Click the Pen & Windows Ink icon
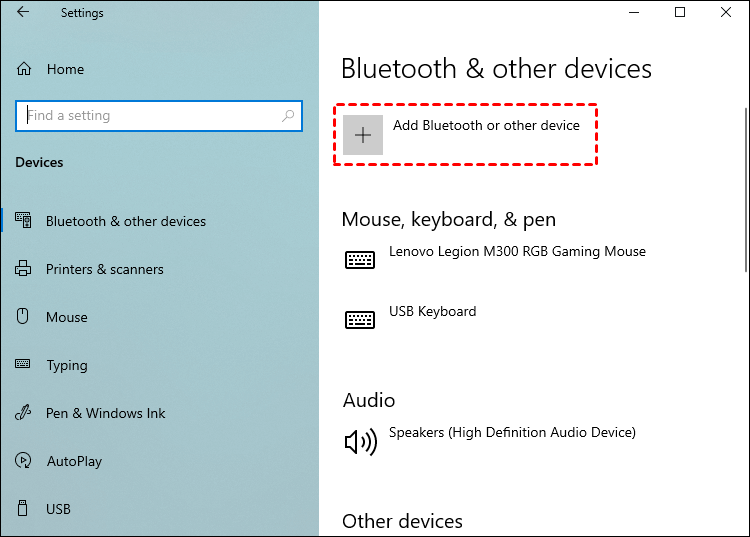 click(24, 413)
